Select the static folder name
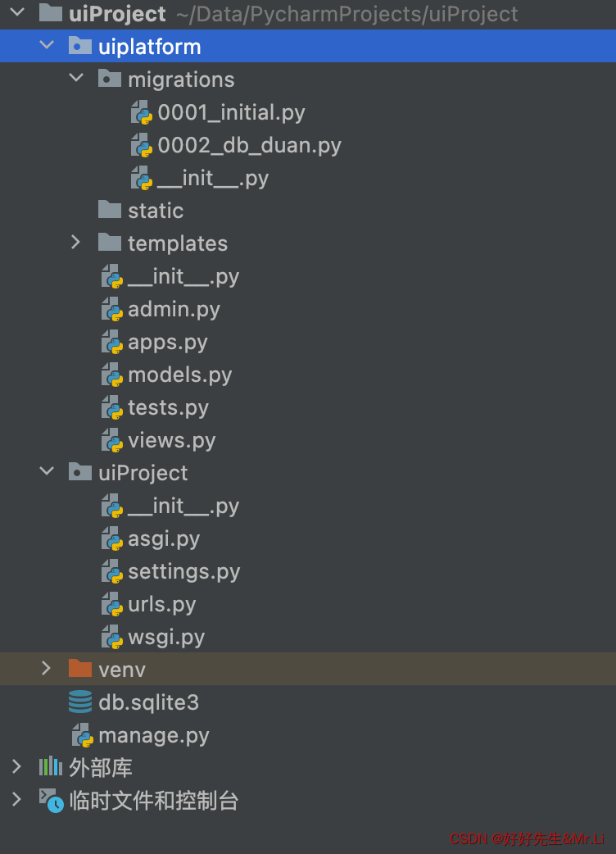The height and width of the screenshot is (854, 616). (156, 211)
